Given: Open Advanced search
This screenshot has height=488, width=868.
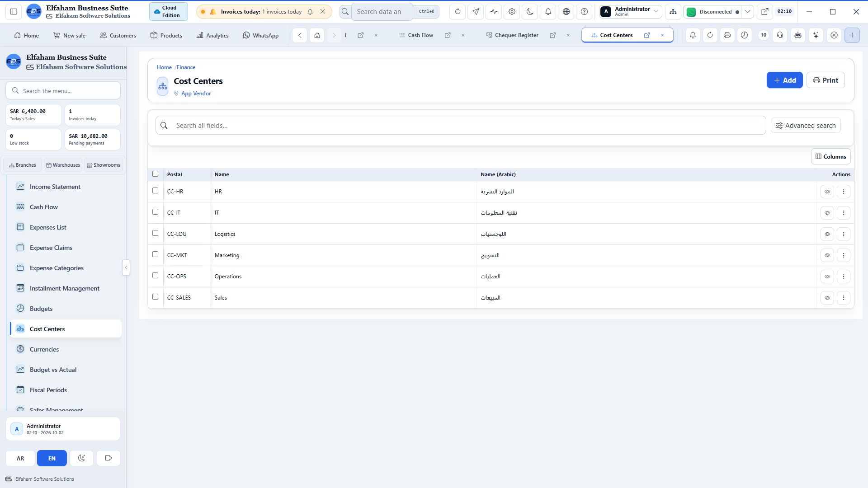Looking at the screenshot, I should [806, 126].
